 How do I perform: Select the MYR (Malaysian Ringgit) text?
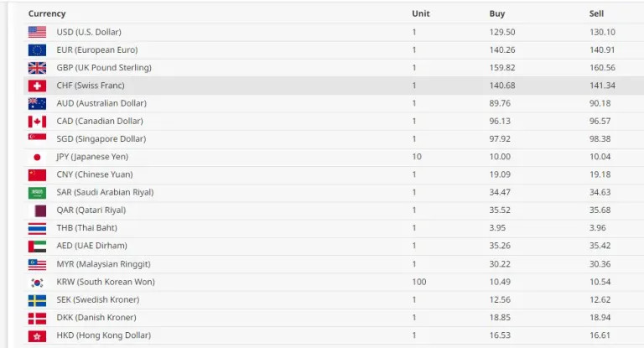point(103,264)
